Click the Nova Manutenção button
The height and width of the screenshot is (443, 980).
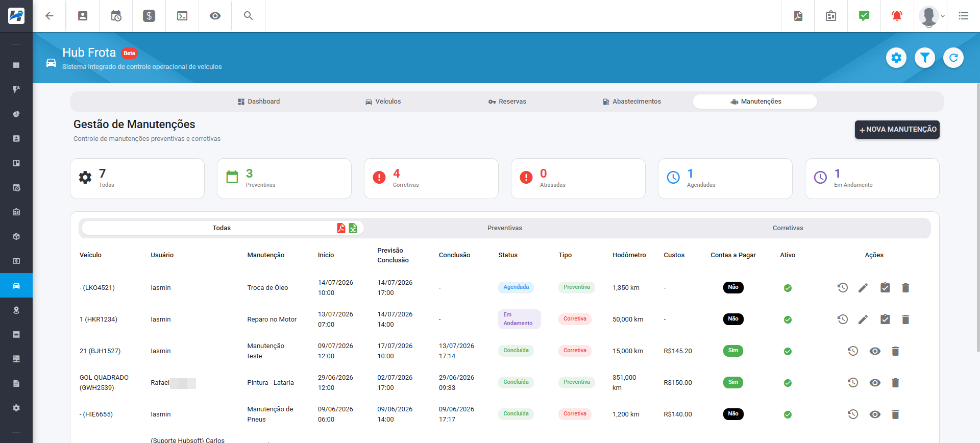coord(897,130)
